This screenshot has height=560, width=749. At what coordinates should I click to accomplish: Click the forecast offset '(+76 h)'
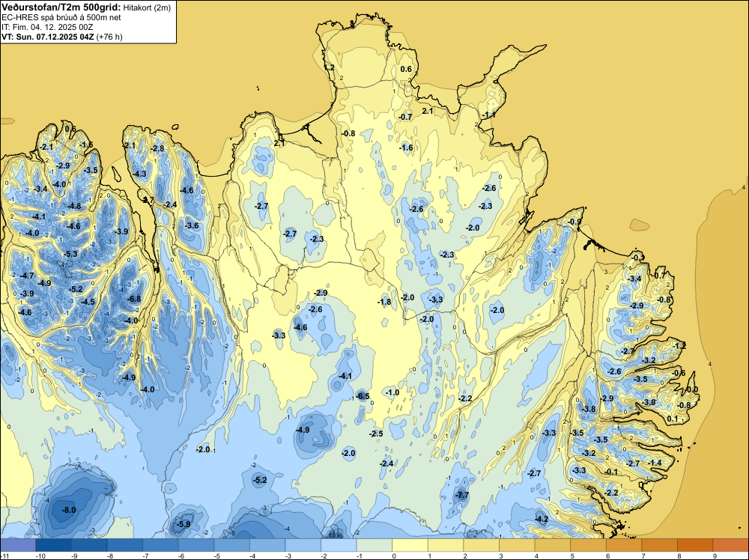(x=109, y=37)
